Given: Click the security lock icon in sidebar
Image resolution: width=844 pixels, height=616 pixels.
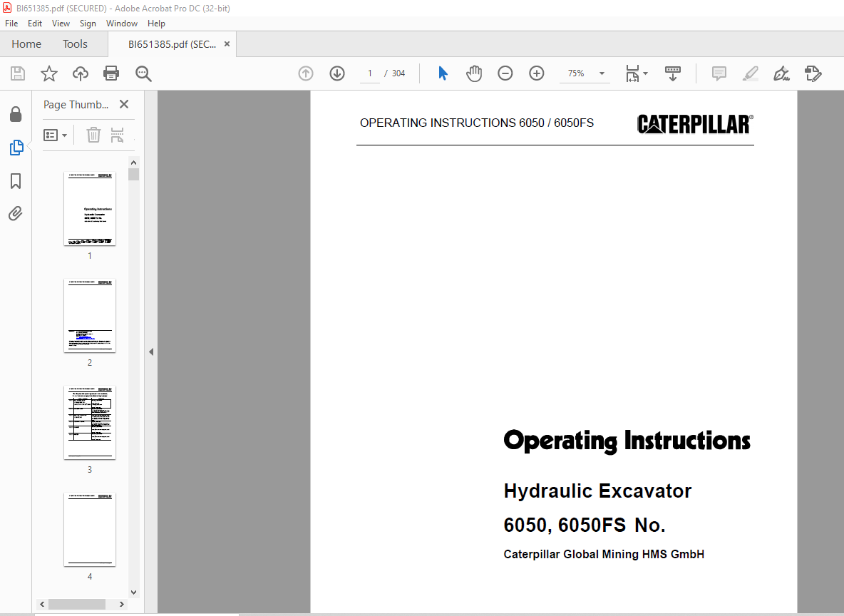Looking at the screenshot, I should (16, 113).
